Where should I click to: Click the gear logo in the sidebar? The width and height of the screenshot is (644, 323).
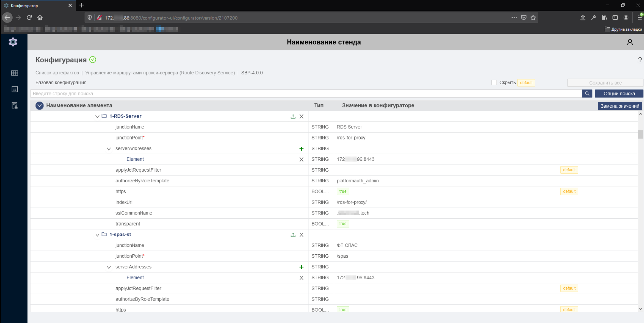coord(13,42)
